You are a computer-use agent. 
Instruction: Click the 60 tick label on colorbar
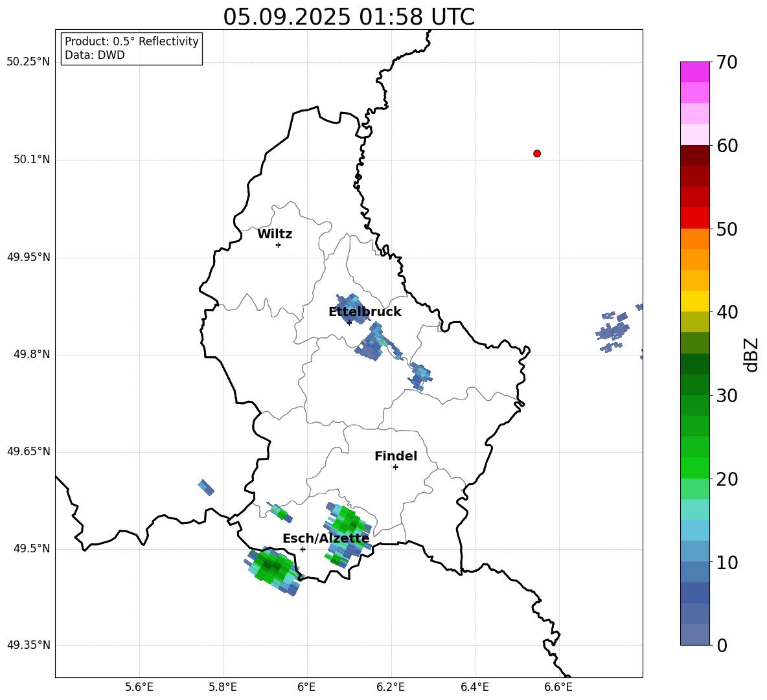(x=727, y=146)
